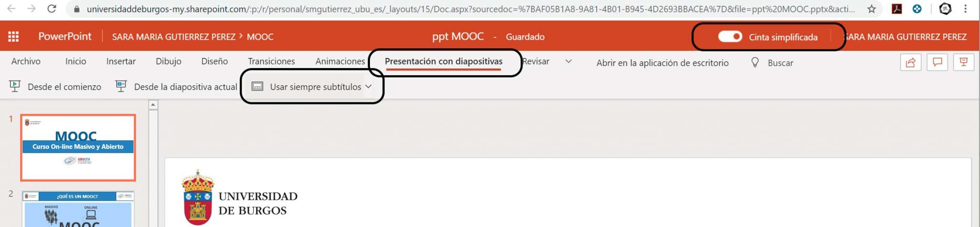Viewport: 980px width, 227px height.
Task: Start slideshow Desde el comienzo
Action: (56, 87)
